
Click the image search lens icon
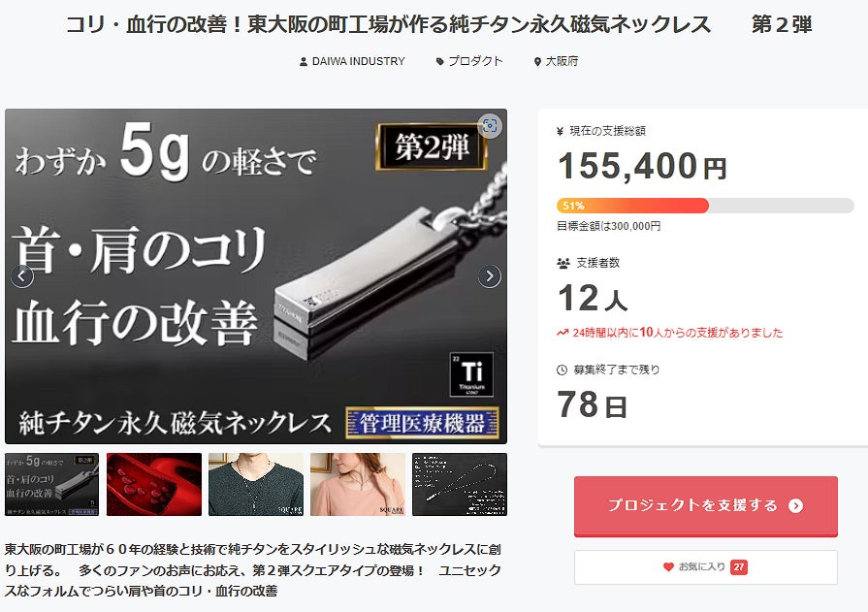(x=490, y=126)
